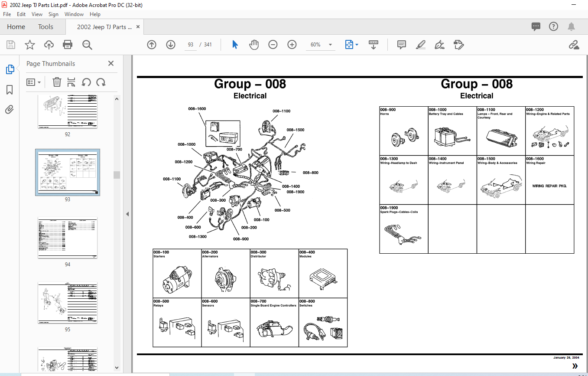Enable scrolling mode keyboard icon
Screen dimensions: 588x376
click(374, 45)
